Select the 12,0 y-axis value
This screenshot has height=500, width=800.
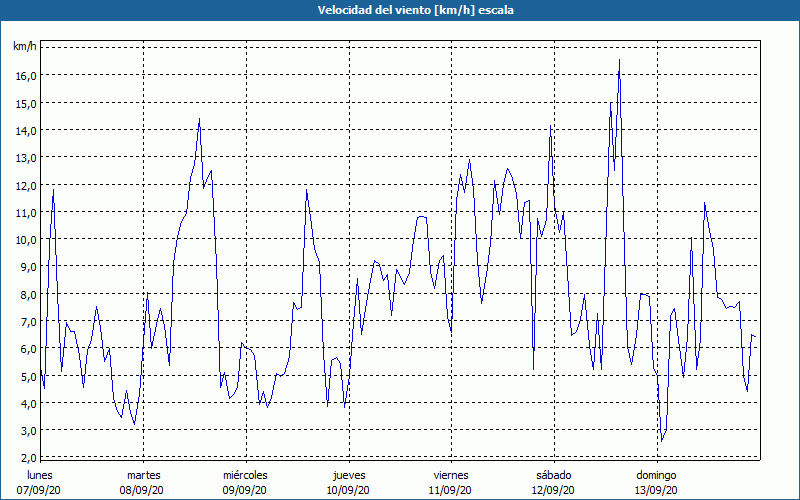[26, 185]
